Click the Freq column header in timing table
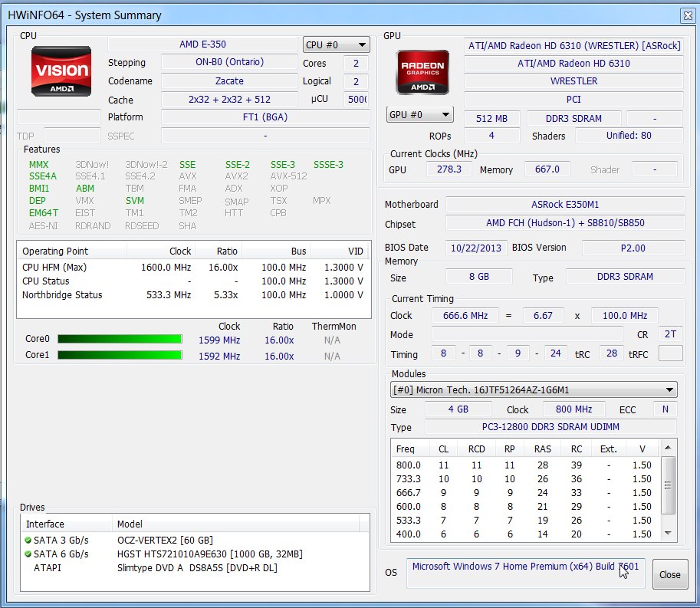 [x=410, y=449]
